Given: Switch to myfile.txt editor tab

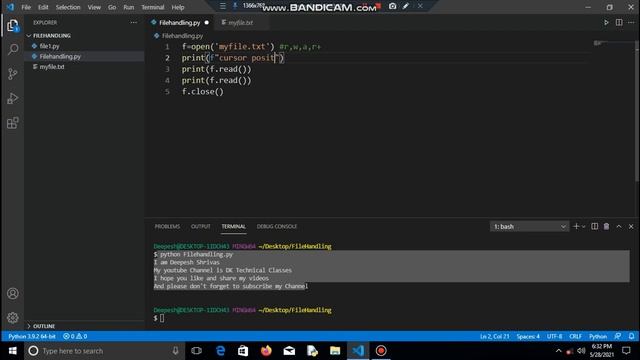Looking at the screenshot, I should coord(240,22).
